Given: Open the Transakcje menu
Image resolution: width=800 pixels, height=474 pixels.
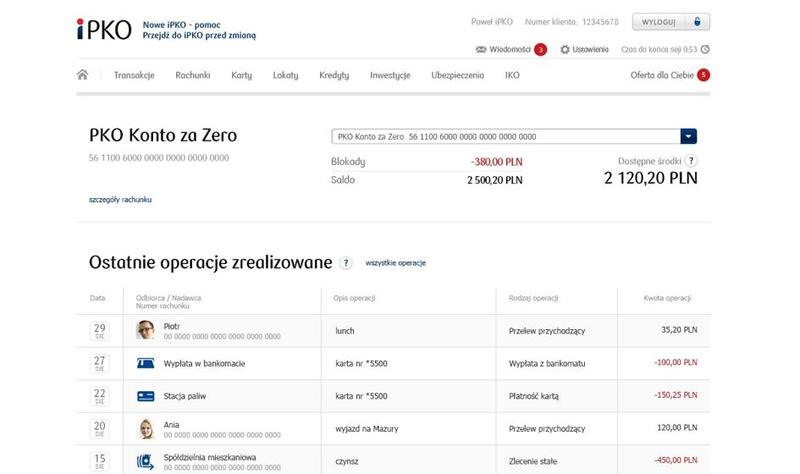Looking at the screenshot, I should click(x=134, y=75).
